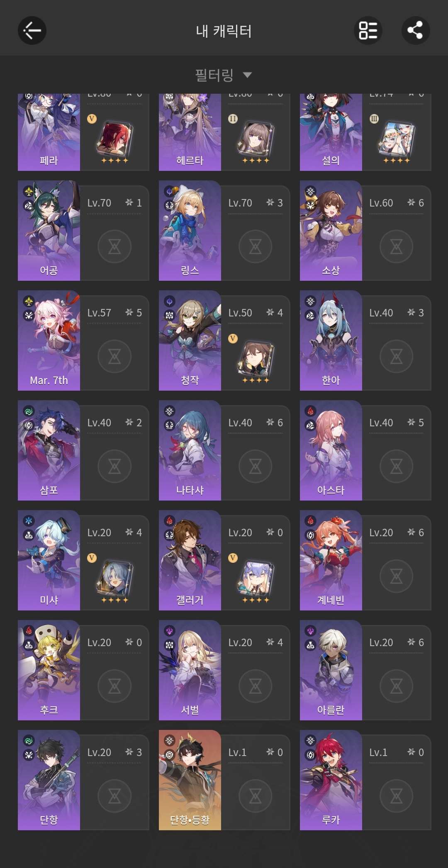This screenshot has width=448, height=868.
Task: Tap 계네빈's empty light cone hourglass icon
Action: pyautogui.click(x=397, y=576)
